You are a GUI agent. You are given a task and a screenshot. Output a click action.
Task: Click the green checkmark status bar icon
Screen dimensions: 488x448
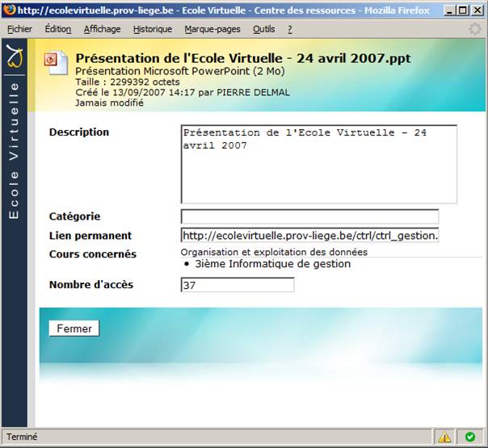(469, 437)
